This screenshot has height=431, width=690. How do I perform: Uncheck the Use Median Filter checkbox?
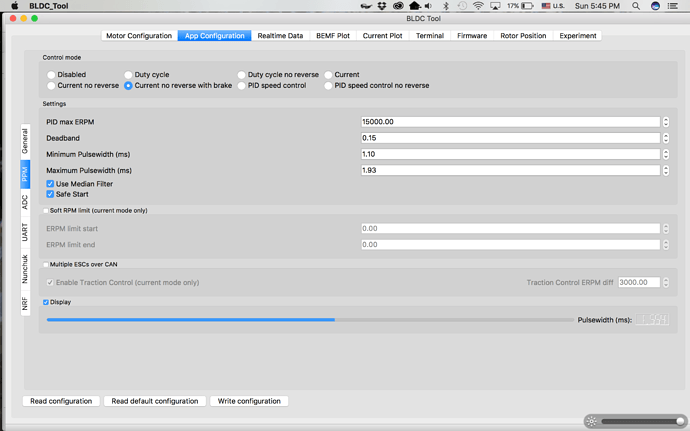coord(51,184)
